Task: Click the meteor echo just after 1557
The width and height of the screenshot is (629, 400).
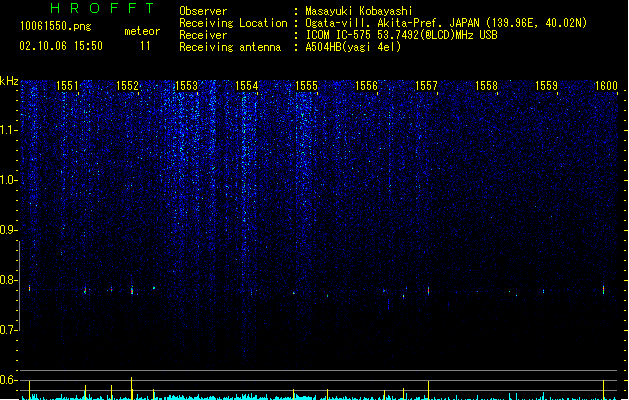Action: point(428,290)
